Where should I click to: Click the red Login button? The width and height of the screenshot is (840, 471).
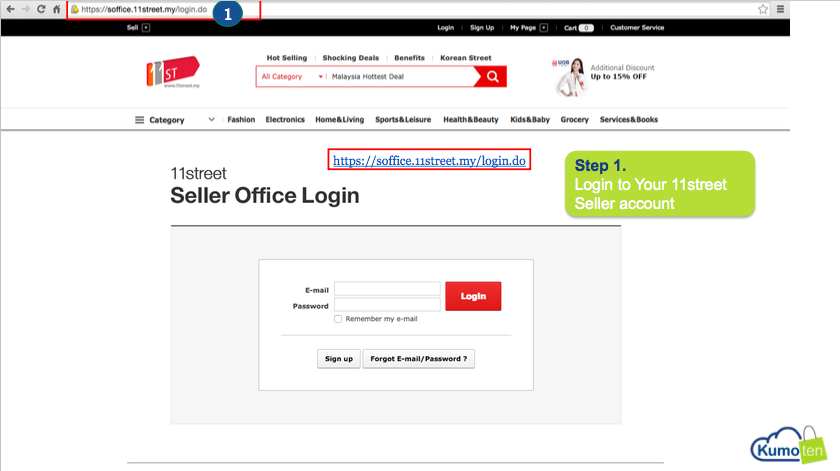click(x=473, y=296)
